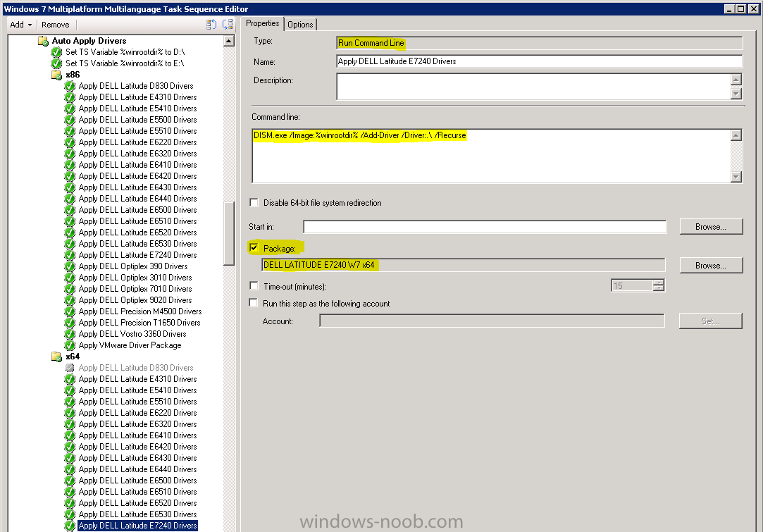Click the Optiplex 3010 step's check icon
The width and height of the screenshot is (763, 532).
click(70, 278)
